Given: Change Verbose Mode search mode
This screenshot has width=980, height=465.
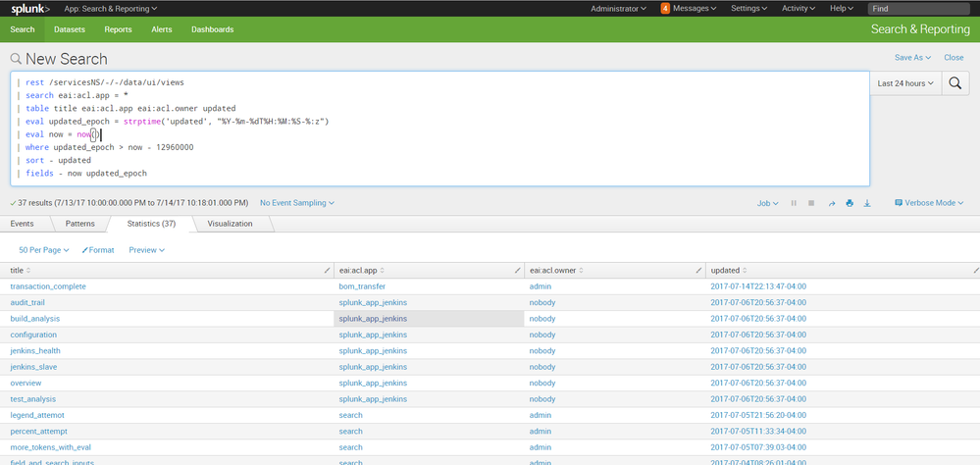Looking at the screenshot, I should (929, 203).
